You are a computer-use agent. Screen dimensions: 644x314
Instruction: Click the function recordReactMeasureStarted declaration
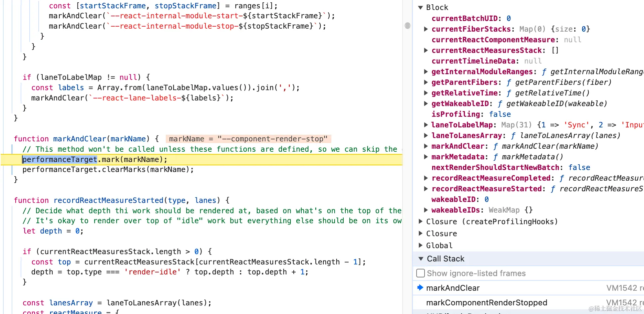click(122, 200)
